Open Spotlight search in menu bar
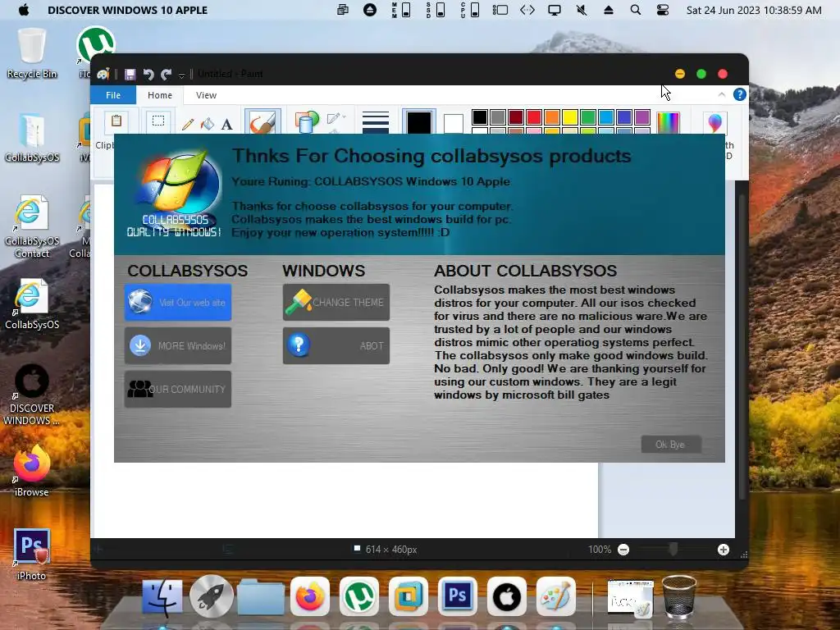 click(636, 10)
